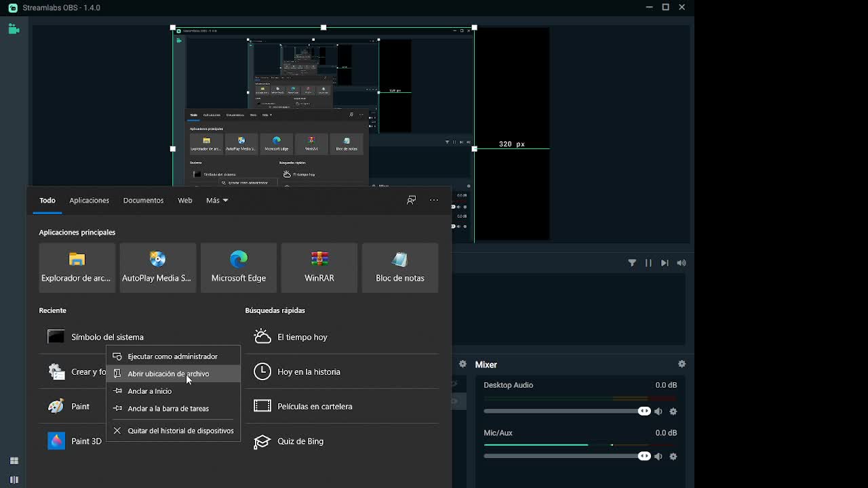
Task: Open Hoy en la historia quick search
Action: [342, 371]
